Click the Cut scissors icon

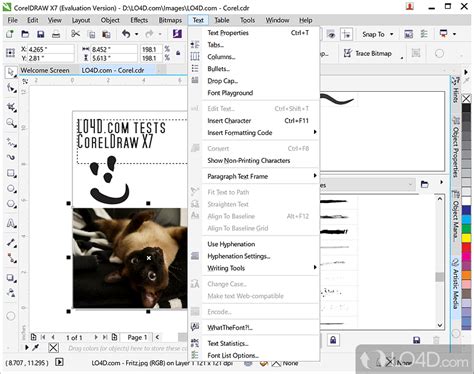(76, 34)
